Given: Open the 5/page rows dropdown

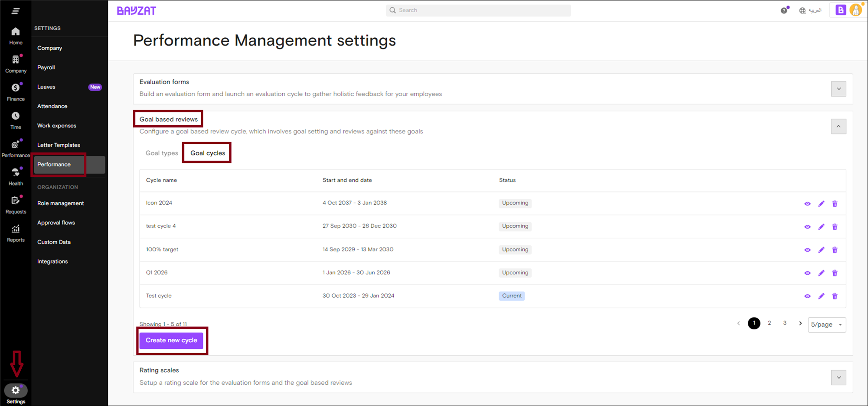Looking at the screenshot, I should point(826,325).
